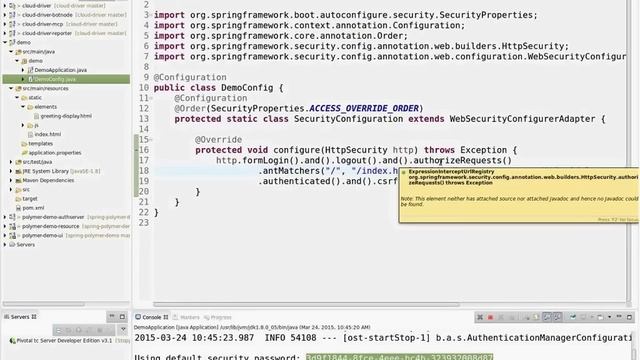The width and height of the screenshot is (640, 360).
Task: Click the polymer-demo-ui project icon
Action: click(x=13, y=236)
